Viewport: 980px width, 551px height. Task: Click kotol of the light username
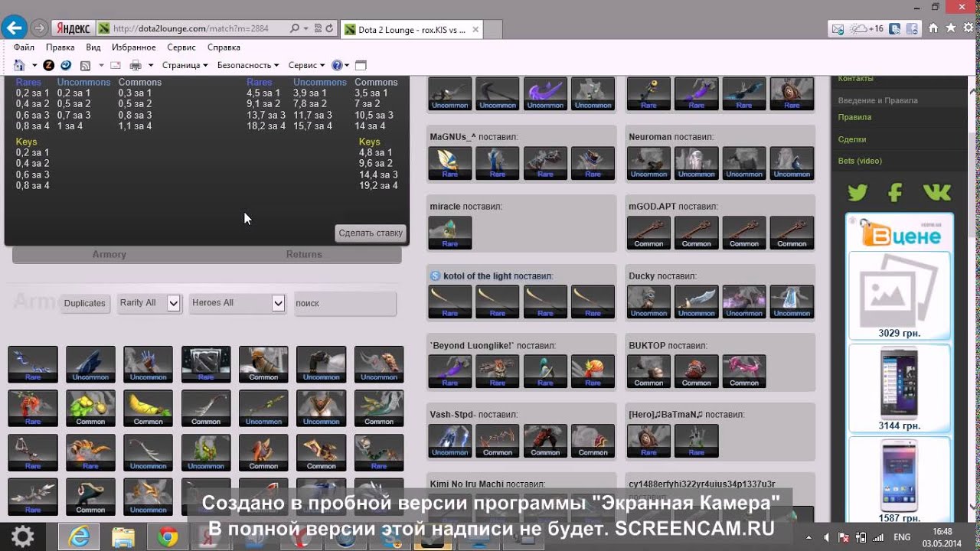pyautogui.click(x=477, y=275)
